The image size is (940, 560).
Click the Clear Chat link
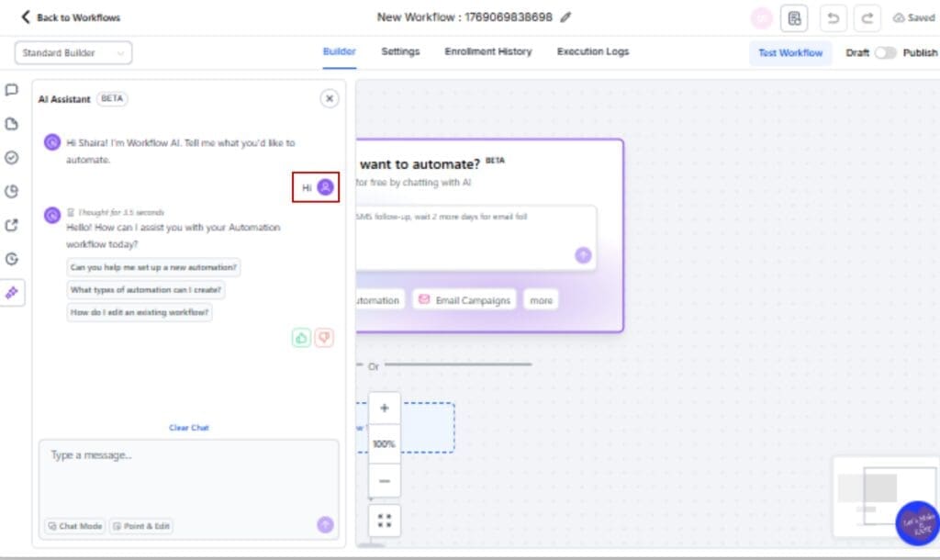pyautogui.click(x=188, y=428)
